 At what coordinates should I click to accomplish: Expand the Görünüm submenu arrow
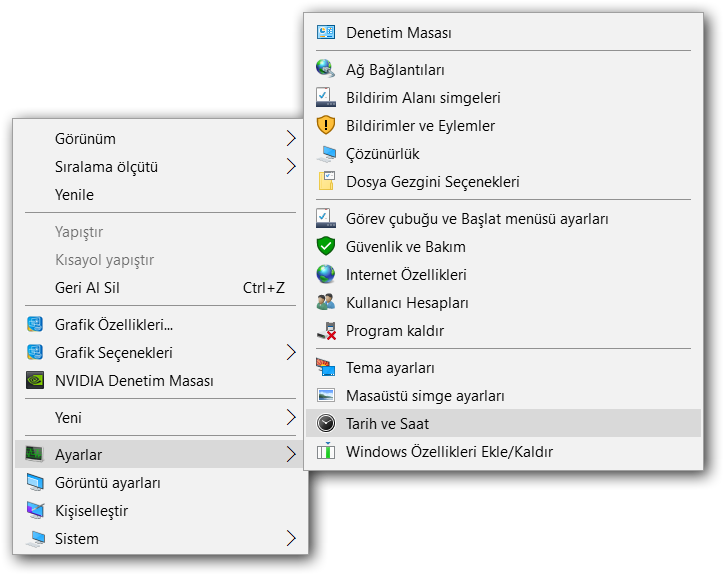click(291, 138)
